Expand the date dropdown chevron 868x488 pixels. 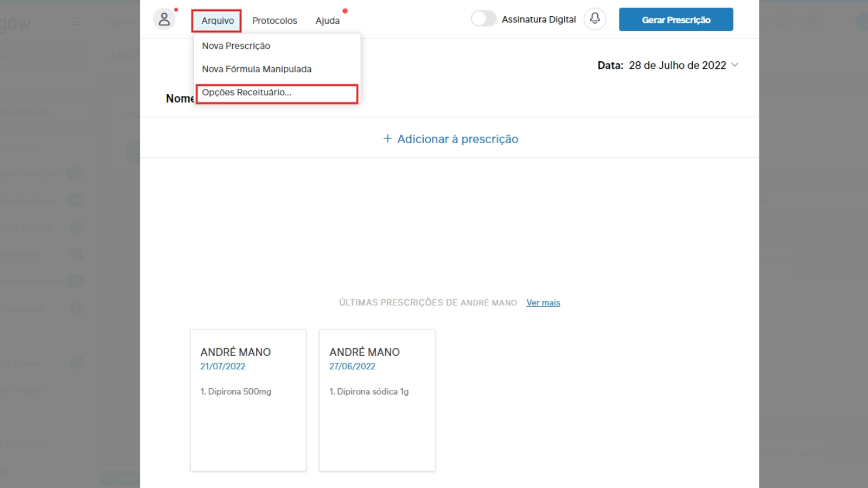735,65
